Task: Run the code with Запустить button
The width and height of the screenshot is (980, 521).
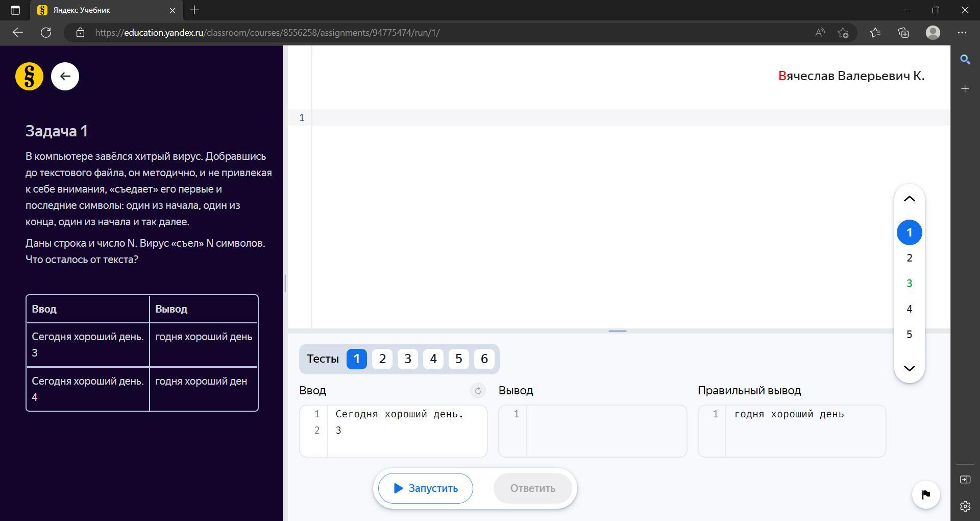Action: (x=425, y=488)
